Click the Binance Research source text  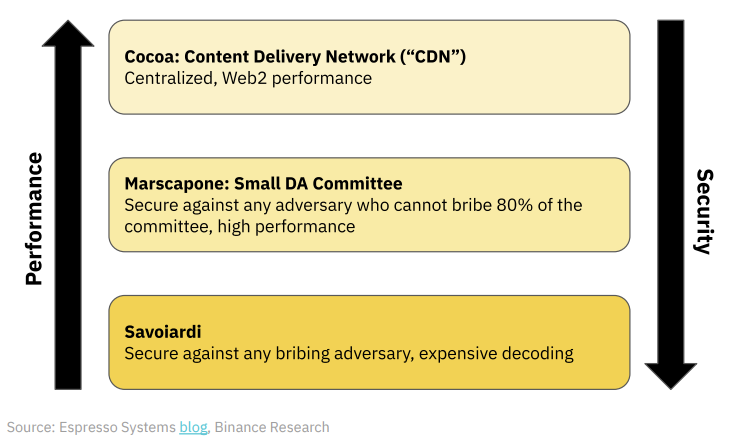272,427
